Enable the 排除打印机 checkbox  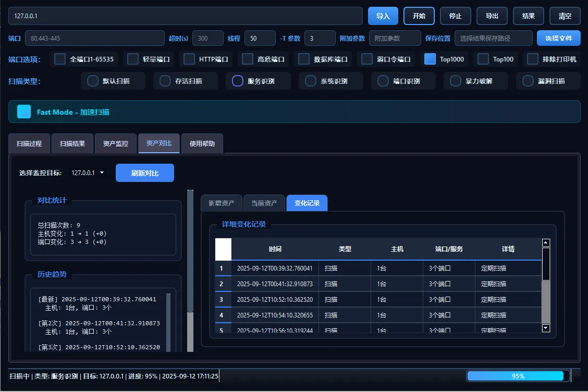[x=532, y=59]
